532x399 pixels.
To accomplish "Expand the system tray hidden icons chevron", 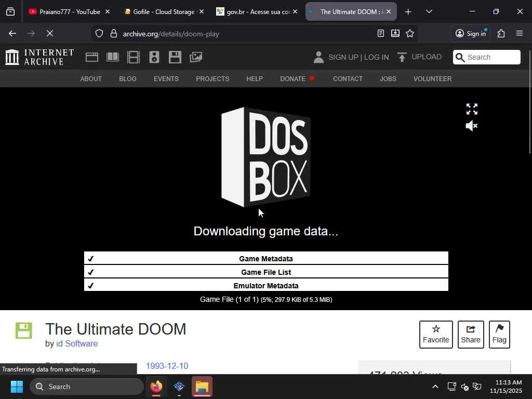I will pyautogui.click(x=435, y=387).
